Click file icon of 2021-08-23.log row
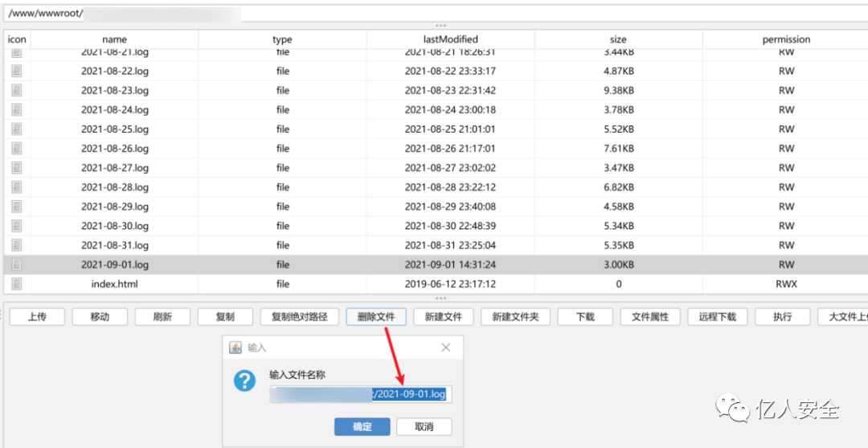This screenshot has height=448, width=868. click(x=17, y=90)
